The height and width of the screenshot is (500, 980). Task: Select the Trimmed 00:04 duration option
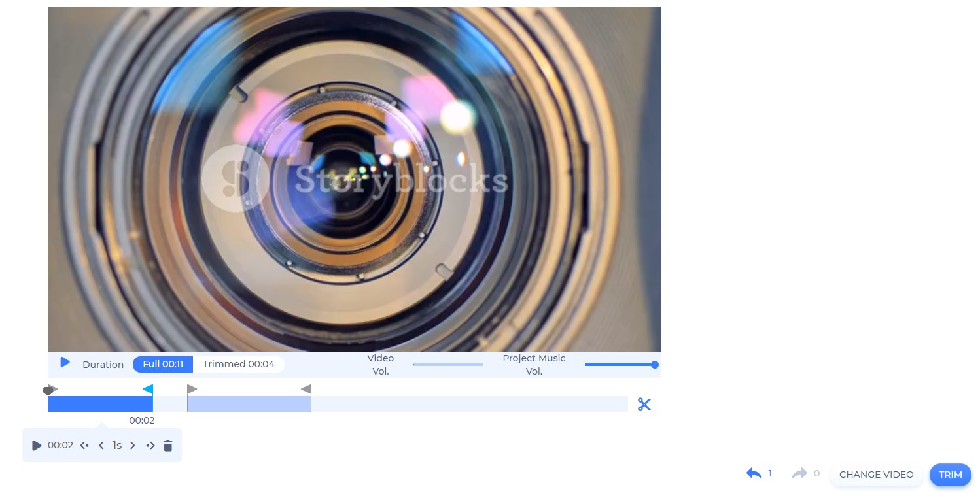click(238, 364)
